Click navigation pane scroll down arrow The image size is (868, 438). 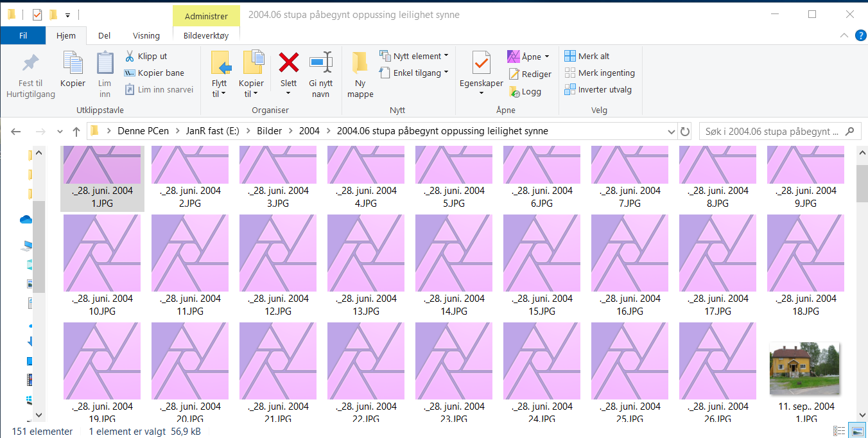(39, 414)
